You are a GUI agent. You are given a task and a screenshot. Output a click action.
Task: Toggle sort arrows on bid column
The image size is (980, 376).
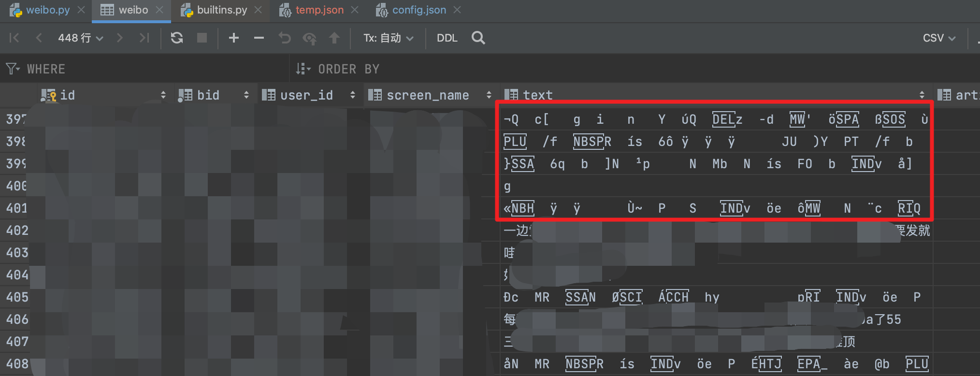point(246,95)
